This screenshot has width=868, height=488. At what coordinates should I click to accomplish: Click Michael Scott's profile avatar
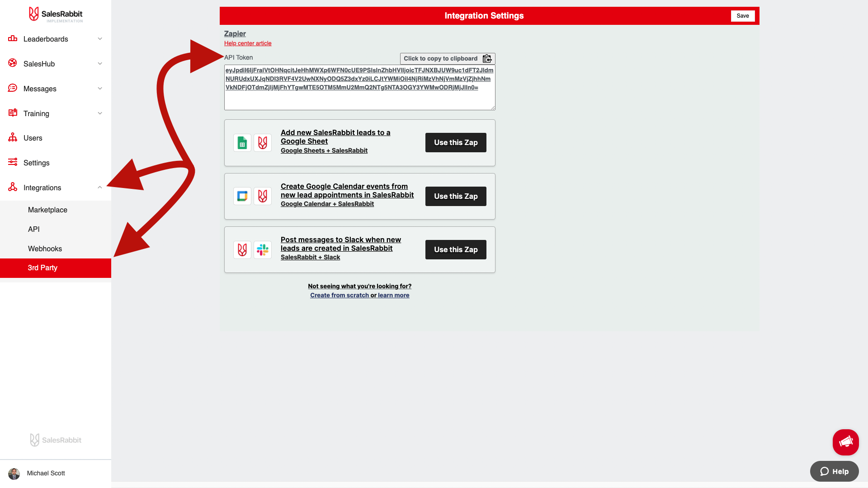[x=14, y=474]
